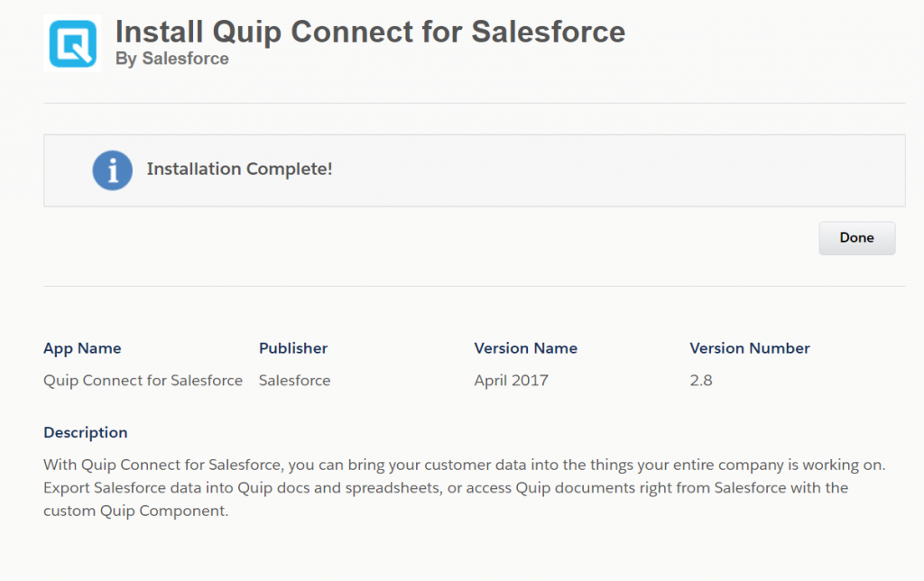Select the Version Name column label
This screenshot has height=581, width=924.
click(x=525, y=348)
